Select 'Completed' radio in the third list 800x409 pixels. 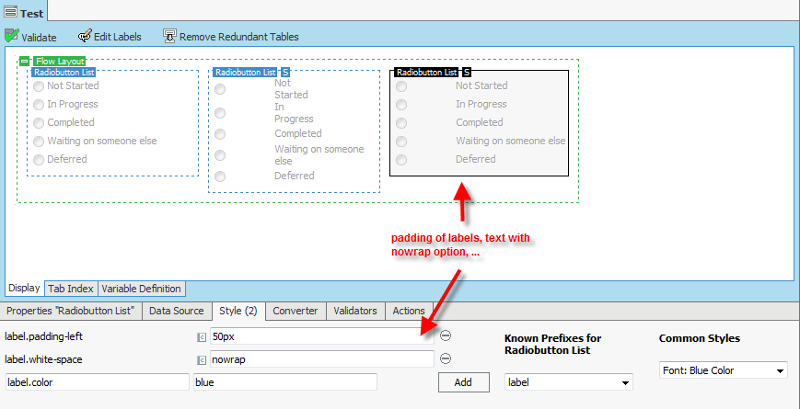pos(401,123)
